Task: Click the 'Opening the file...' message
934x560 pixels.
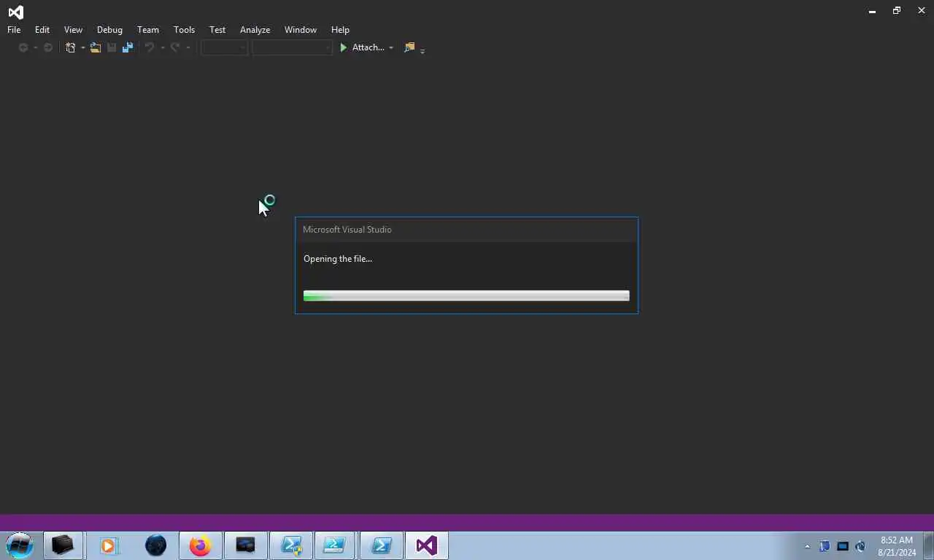Action: tap(338, 259)
